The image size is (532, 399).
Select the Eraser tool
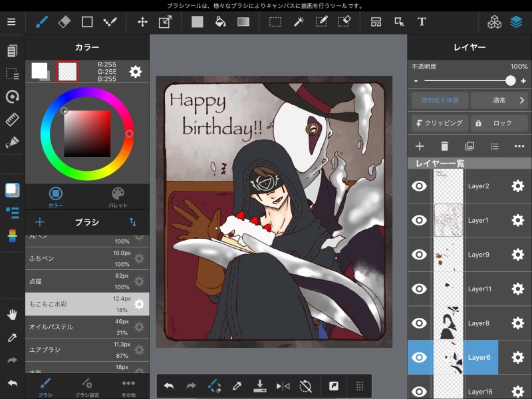(64, 22)
